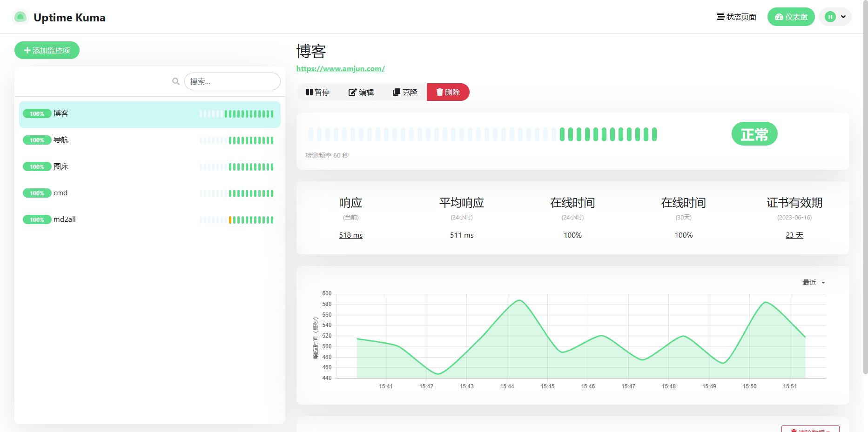Click the hamburger icon beside 状态页面
The width and height of the screenshot is (868, 432).
pyautogui.click(x=719, y=17)
